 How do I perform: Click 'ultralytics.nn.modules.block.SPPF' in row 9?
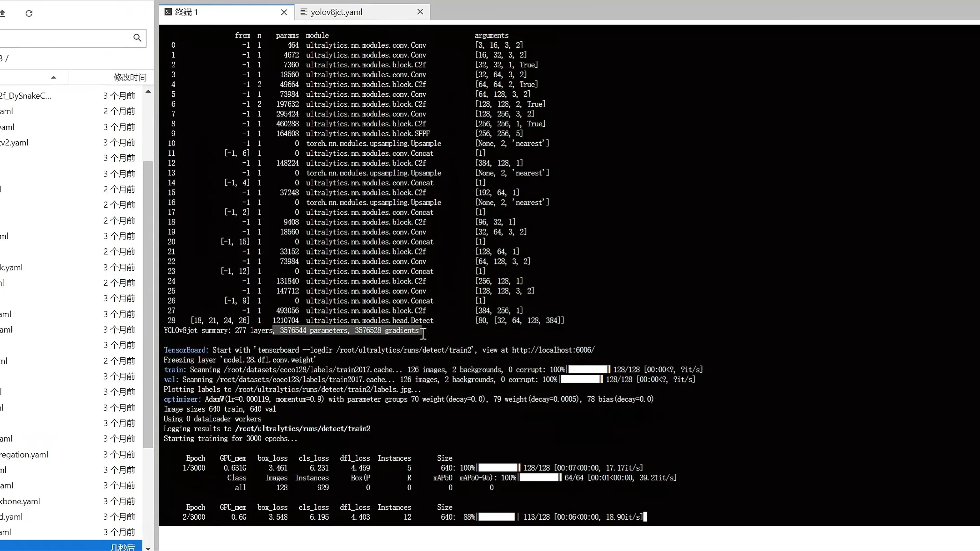click(x=367, y=133)
